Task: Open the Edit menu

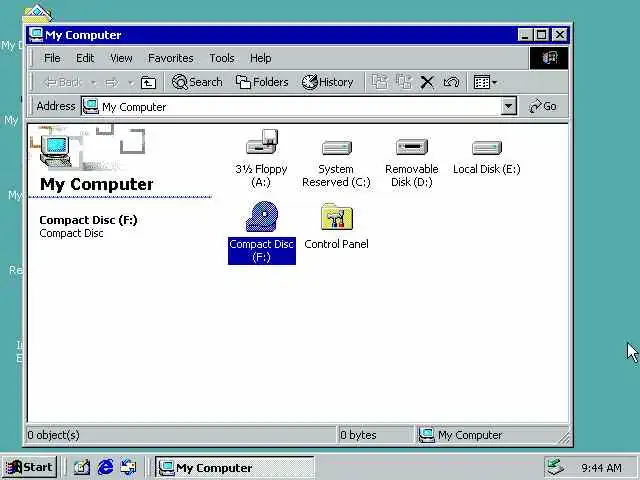Action: (85, 58)
